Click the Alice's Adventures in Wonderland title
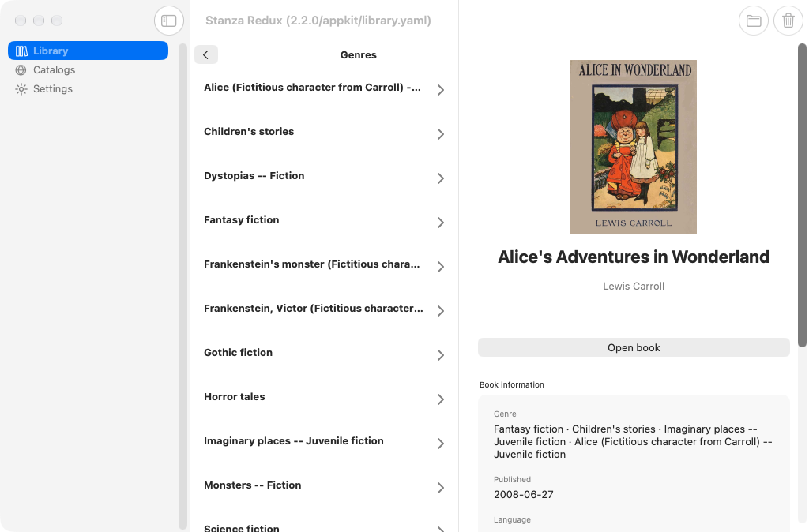The width and height of the screenshot is (809, 532). [634, 257]
